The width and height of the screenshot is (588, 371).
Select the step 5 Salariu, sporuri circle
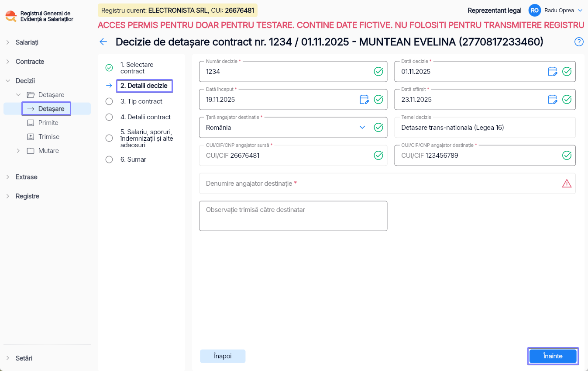109,138
